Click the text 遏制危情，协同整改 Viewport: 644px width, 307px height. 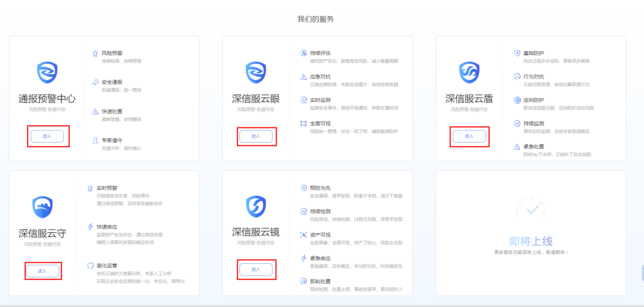pos(121,119)
